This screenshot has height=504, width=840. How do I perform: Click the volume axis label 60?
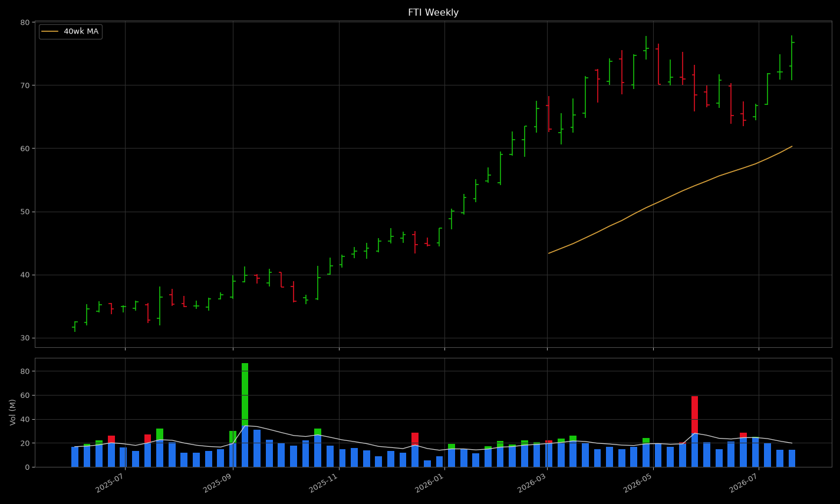coord(25,396)
